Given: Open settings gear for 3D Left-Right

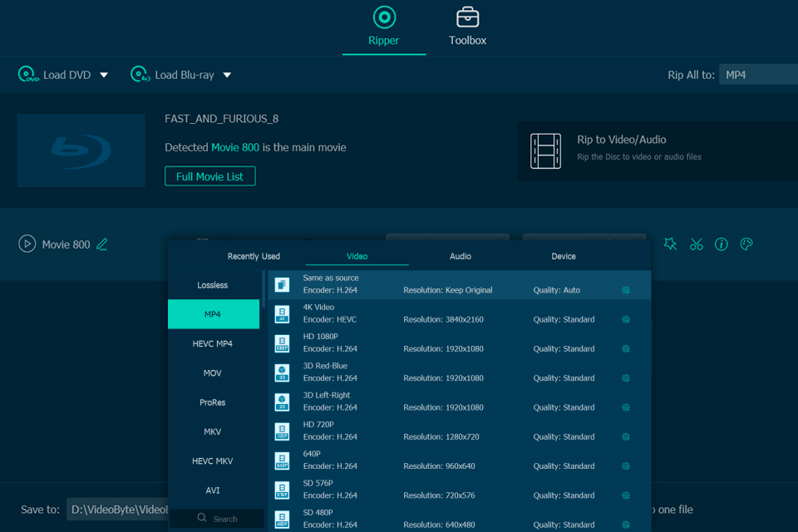Looking at the screenshot, I should coord(626,407).
